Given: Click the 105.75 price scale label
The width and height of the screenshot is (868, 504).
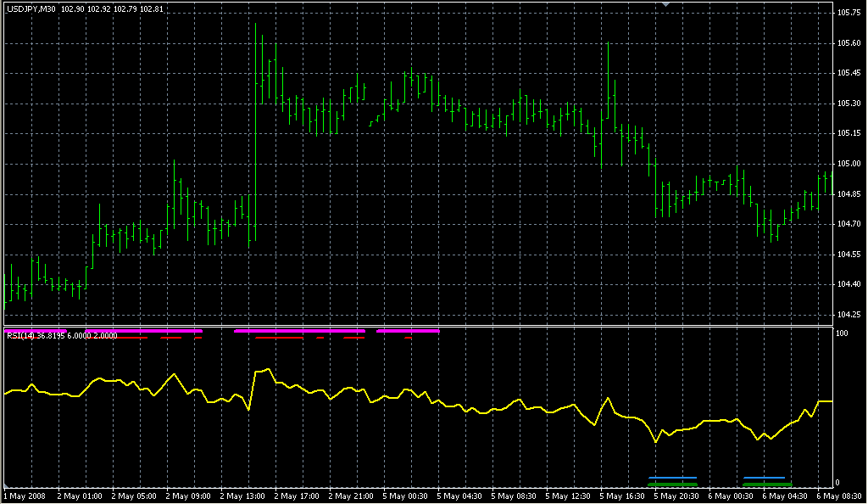Looking at the screenshot, I should pos(849,13).
